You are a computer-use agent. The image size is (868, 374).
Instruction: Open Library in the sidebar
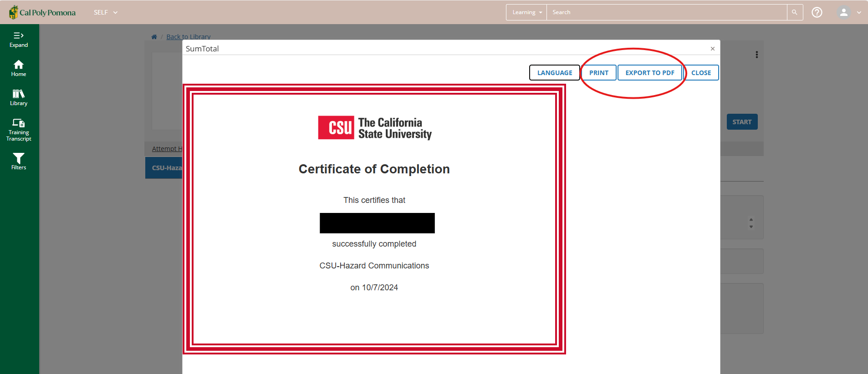coord(19,97)
